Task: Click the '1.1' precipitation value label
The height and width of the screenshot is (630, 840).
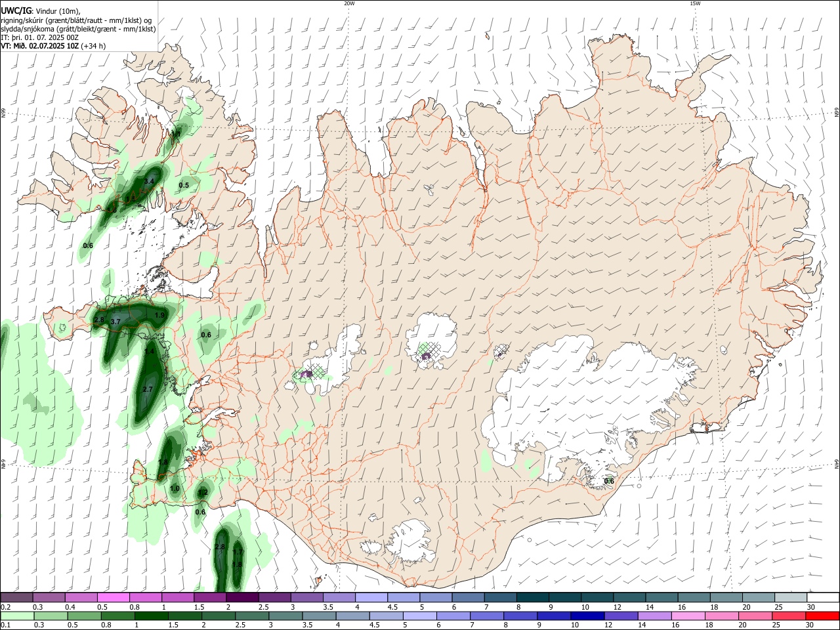Action: coord(177,134)
